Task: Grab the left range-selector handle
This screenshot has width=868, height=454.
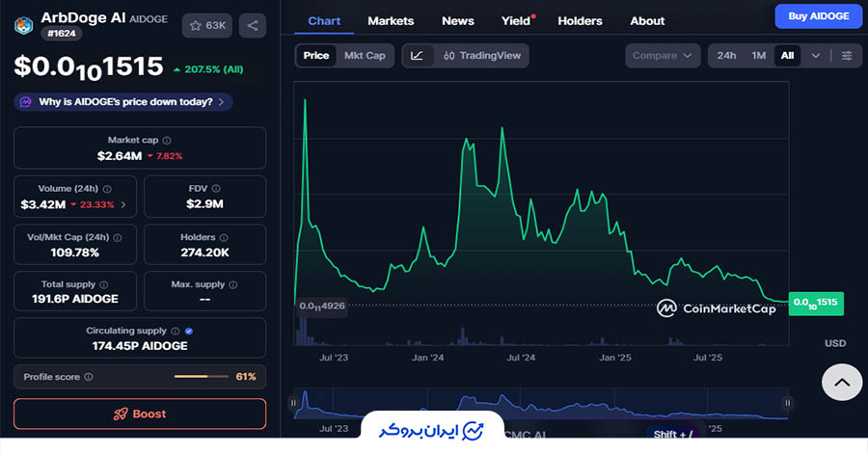Action: coord(293,403)
